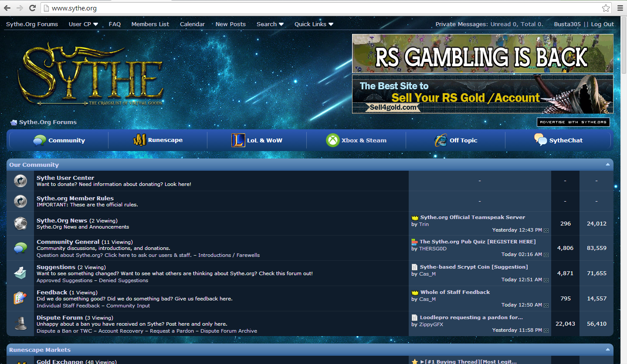The image size is (627, 364).
Task: Click the Sythe.Org News globe icon
Action: 20,223
